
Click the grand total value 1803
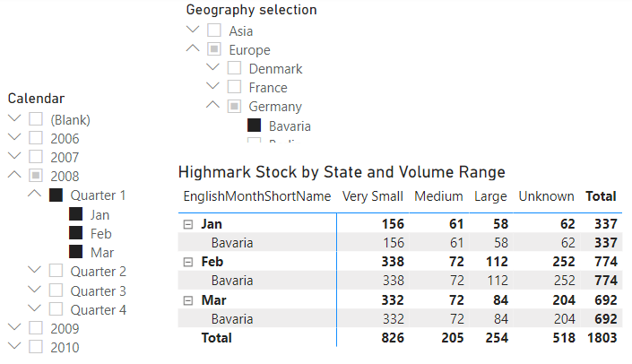pyautogui.click(x=601, y=338)
